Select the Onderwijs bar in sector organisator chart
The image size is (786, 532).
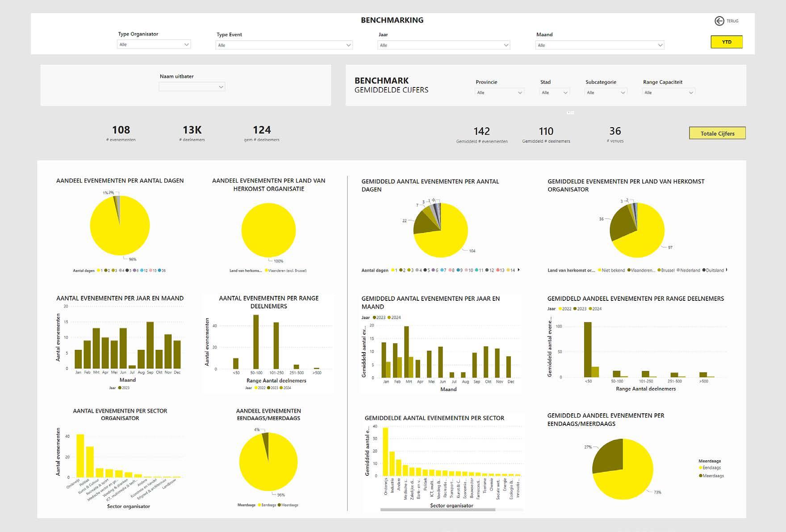point(80,456)
